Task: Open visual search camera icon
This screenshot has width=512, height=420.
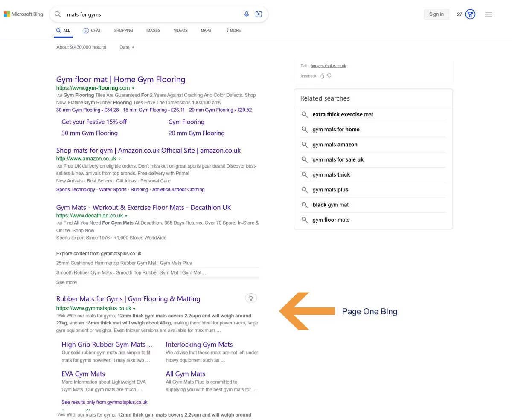Action: pos(259,14)
